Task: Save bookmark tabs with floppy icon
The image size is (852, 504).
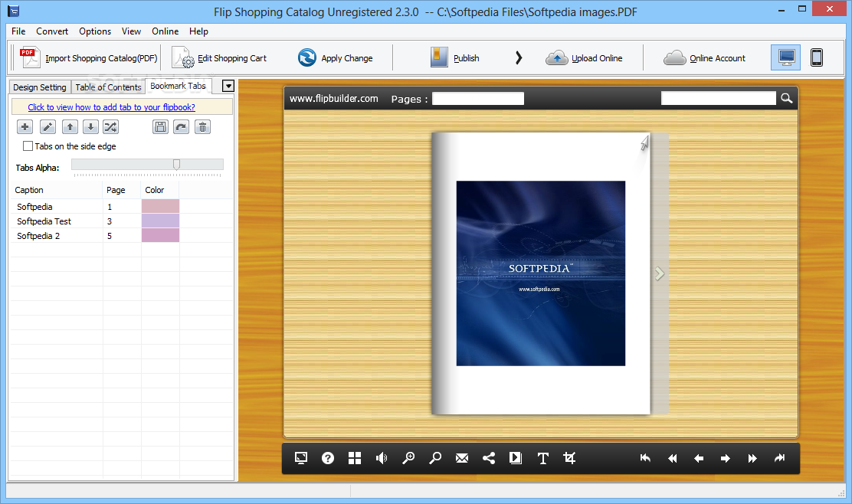Action: tap(160, 127)
